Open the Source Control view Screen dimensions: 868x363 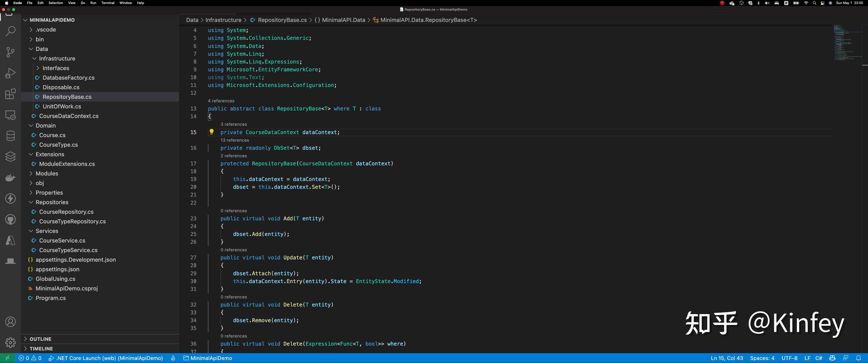[x=10, y=52]
